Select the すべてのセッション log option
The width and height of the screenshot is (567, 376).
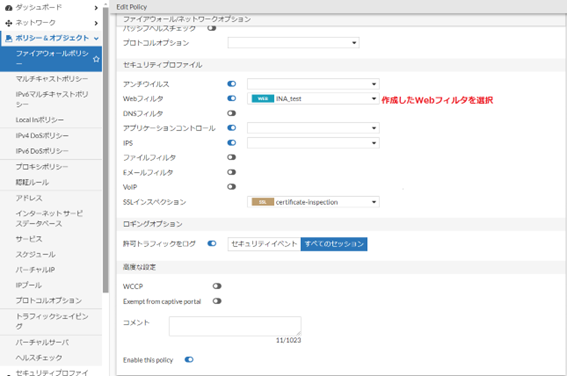point(334,244)
